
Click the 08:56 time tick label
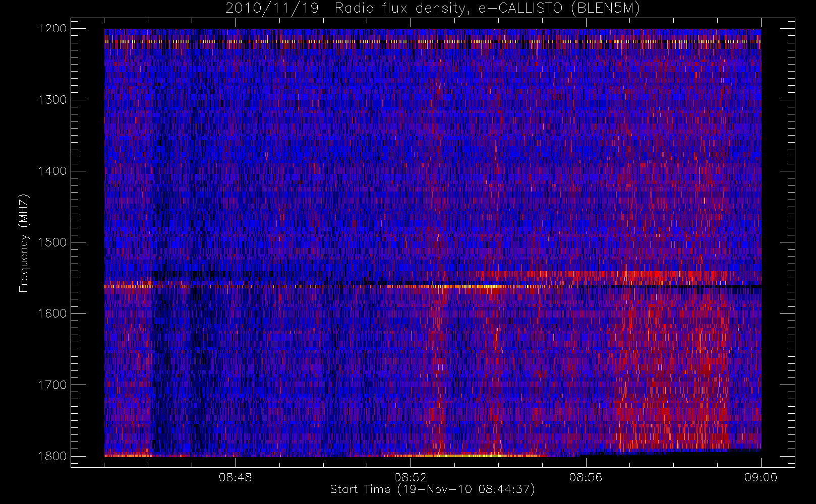[x=586, y=477]
